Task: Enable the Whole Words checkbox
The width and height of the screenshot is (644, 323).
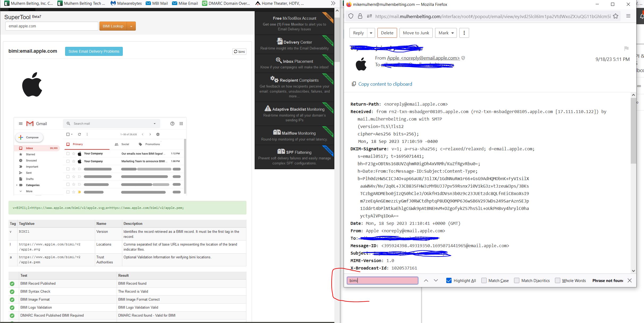Action: pos(558,280)
